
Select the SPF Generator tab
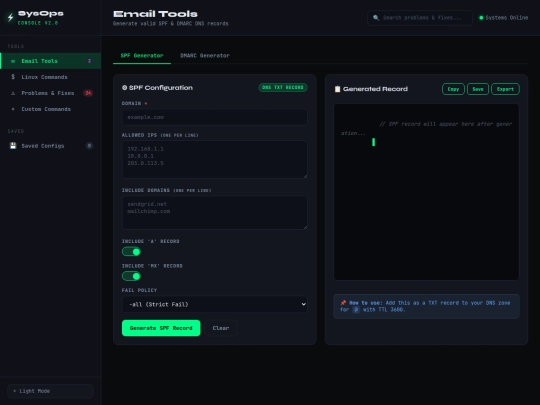142,55
